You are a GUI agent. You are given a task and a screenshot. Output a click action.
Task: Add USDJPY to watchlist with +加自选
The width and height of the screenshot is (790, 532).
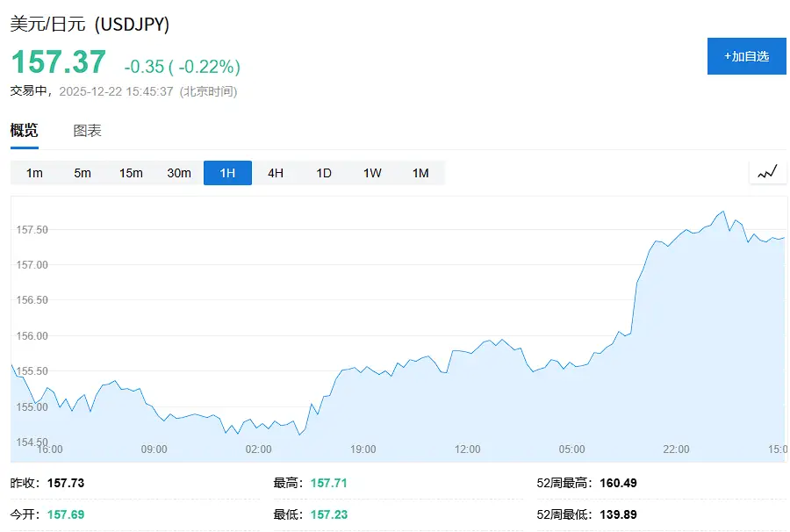pos(746,56)
